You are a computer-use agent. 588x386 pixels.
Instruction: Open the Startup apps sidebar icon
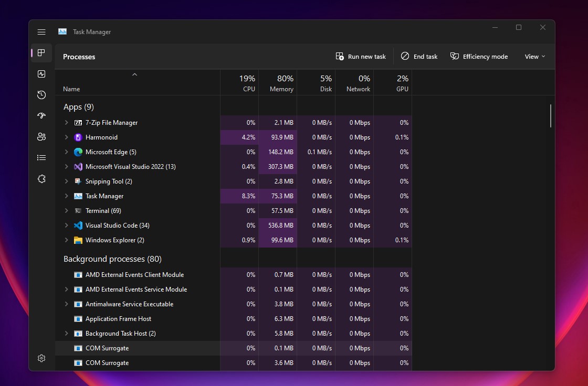pos(41,115)
